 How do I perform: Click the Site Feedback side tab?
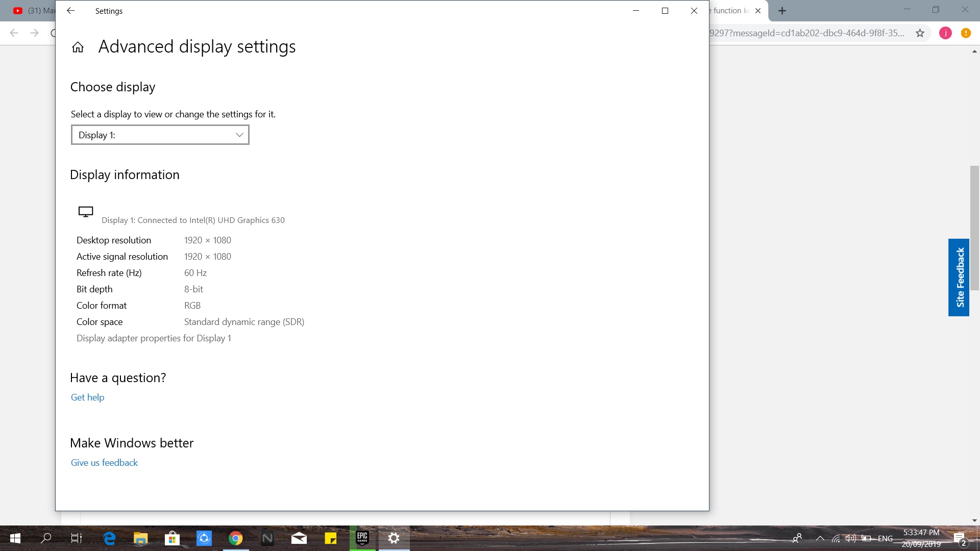click(x=959, y=278)
